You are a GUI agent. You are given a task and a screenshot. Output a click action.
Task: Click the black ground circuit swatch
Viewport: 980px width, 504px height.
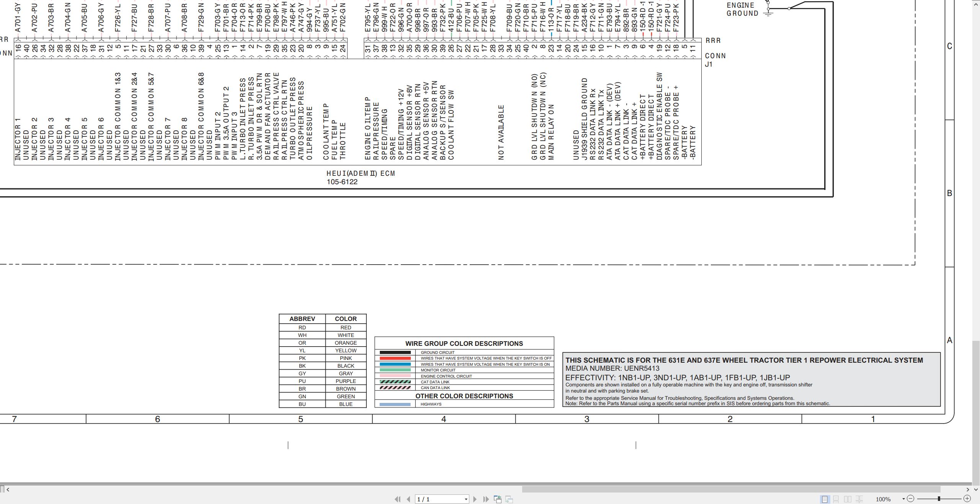click(395, 352)
